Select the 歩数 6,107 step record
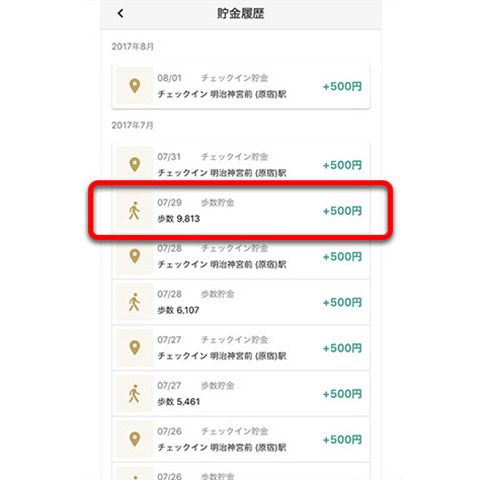This screenshot has height=480, width=480. [241, 302]
